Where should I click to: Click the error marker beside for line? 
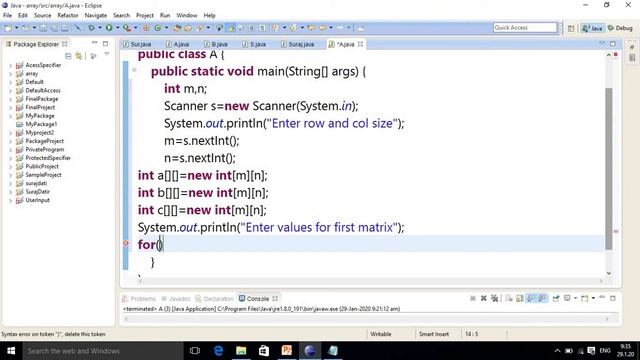pos(126,243)
